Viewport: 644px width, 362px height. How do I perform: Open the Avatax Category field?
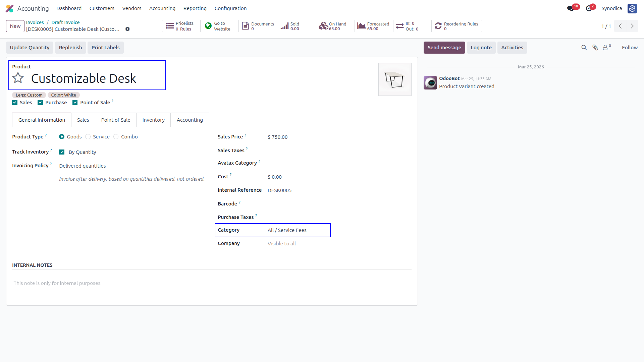coord(339,163)
